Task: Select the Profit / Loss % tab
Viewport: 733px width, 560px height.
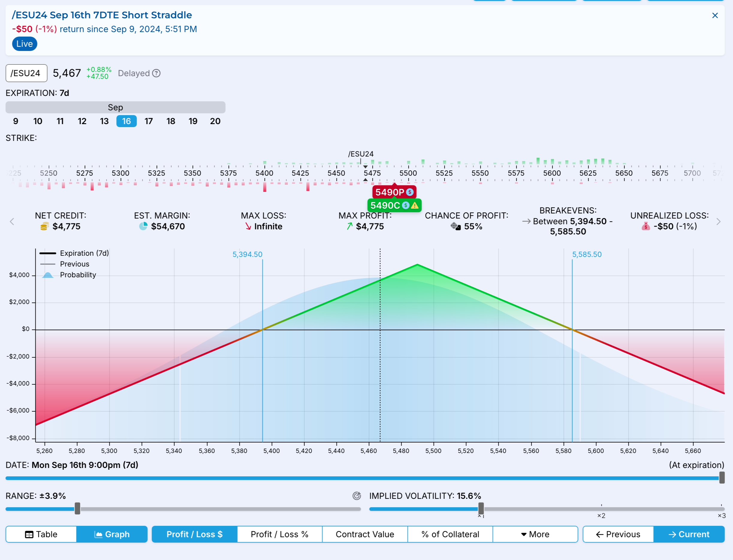Action: (280, 534)
